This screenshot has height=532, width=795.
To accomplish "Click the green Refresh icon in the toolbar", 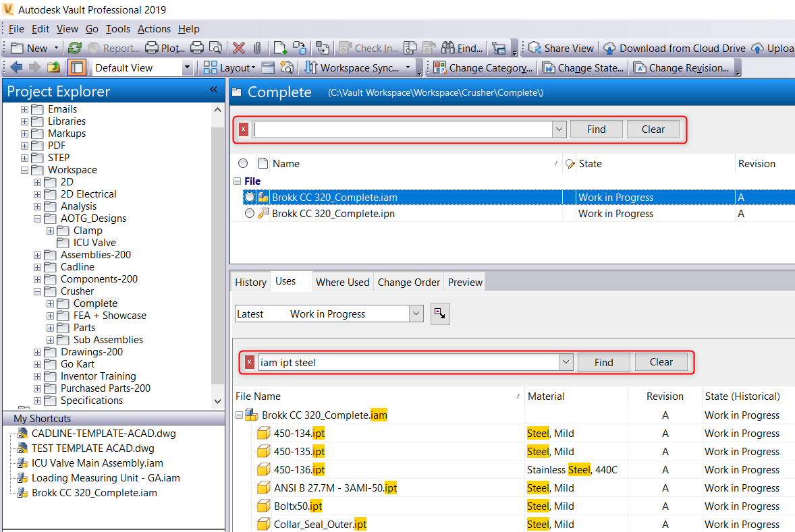I will (75, 48).
